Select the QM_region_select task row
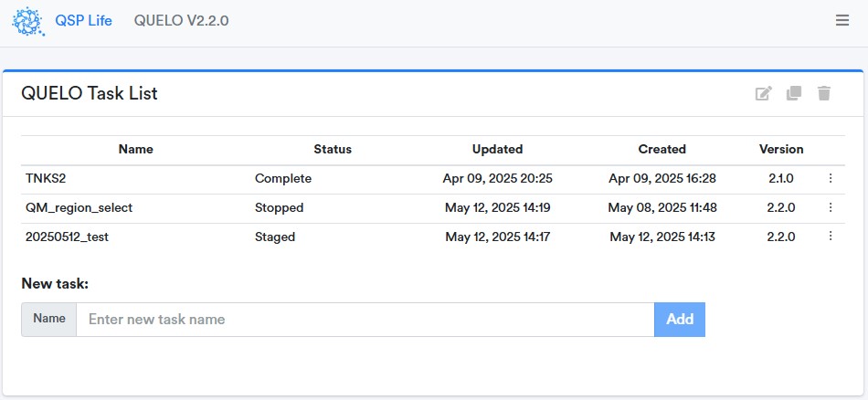868x400 pixels. (x=79, y=208)
